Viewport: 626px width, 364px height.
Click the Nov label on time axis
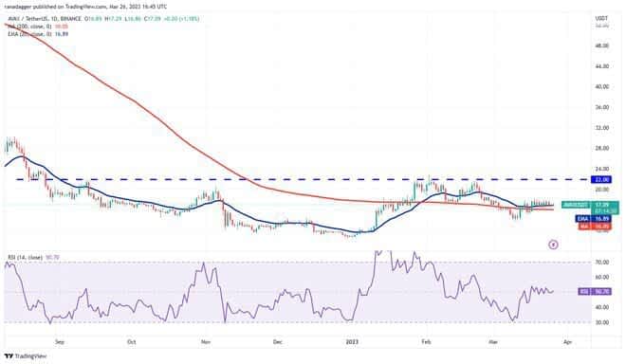[206, 342]
